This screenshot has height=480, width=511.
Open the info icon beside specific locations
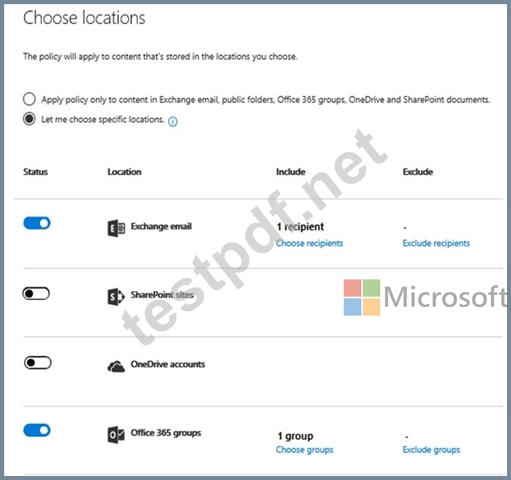(x=173, y=122)
